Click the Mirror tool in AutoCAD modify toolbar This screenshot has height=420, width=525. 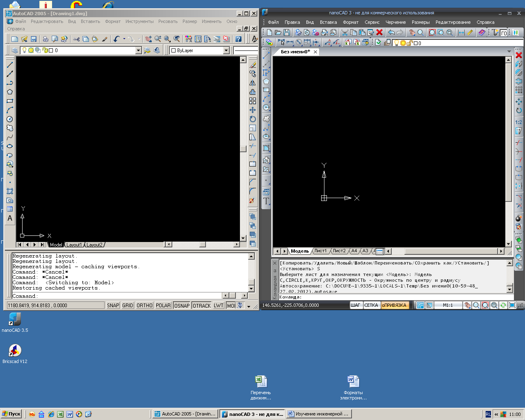[253, 83]
